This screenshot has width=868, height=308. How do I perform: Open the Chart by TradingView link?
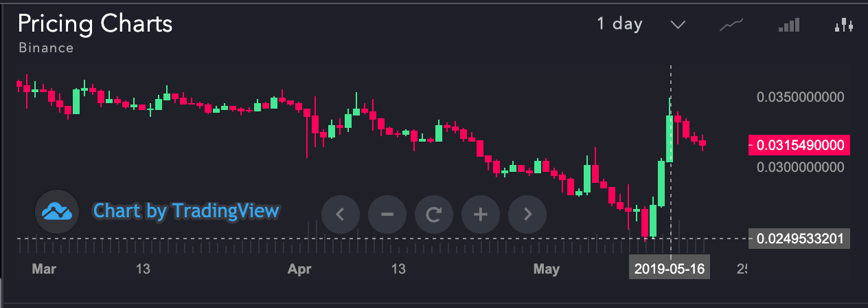coord(186,210)
